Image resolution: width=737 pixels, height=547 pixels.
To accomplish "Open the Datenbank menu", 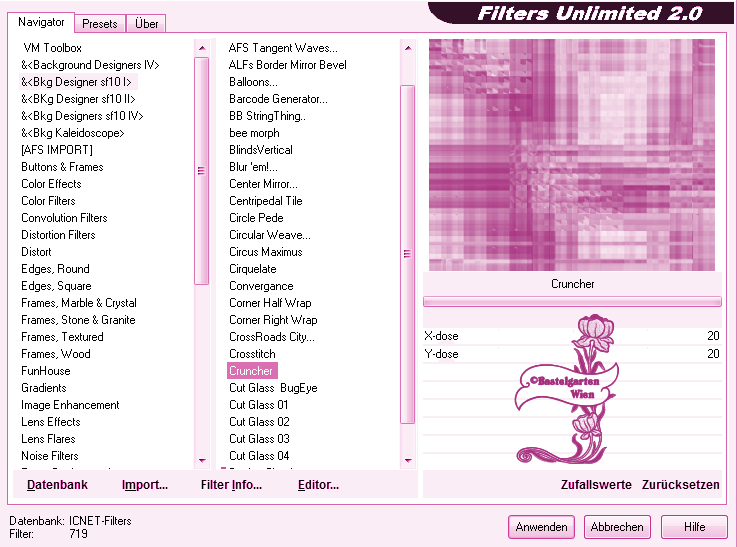I will tap(57, 484).
